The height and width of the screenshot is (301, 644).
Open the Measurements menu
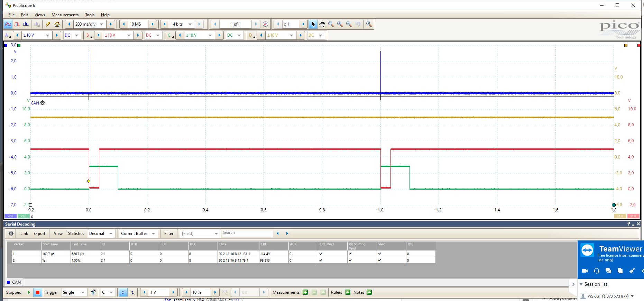point(65,15)
